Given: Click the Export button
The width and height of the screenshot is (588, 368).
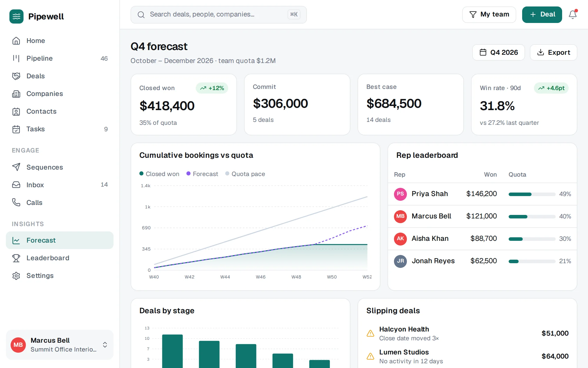Looking at the screenshot, I should (554, 52).
